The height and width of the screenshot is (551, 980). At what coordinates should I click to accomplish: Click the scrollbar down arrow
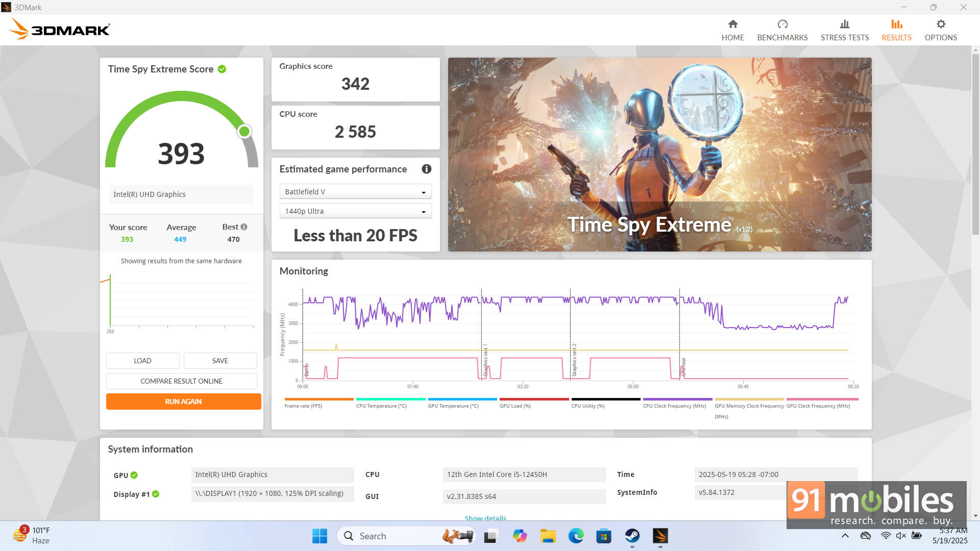point(975,516)
